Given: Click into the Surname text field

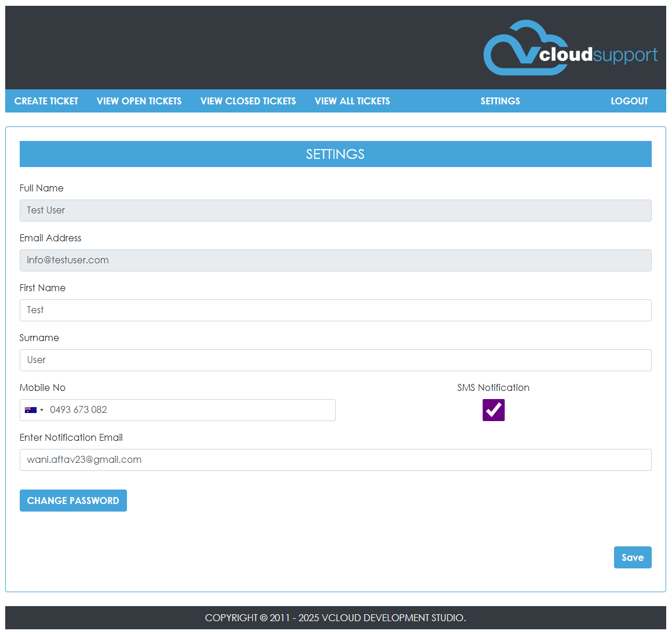Looking at the screenshot, I should coord(335,360).
